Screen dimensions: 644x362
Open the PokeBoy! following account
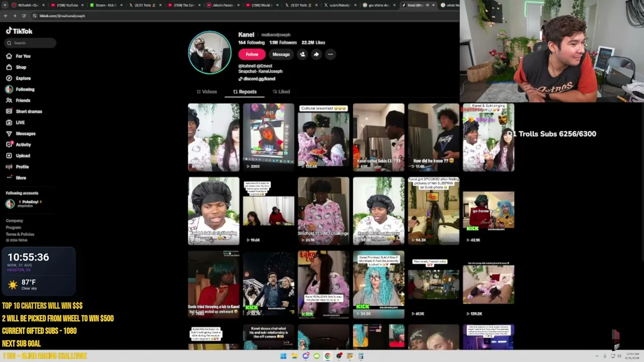tap(24, 204)
